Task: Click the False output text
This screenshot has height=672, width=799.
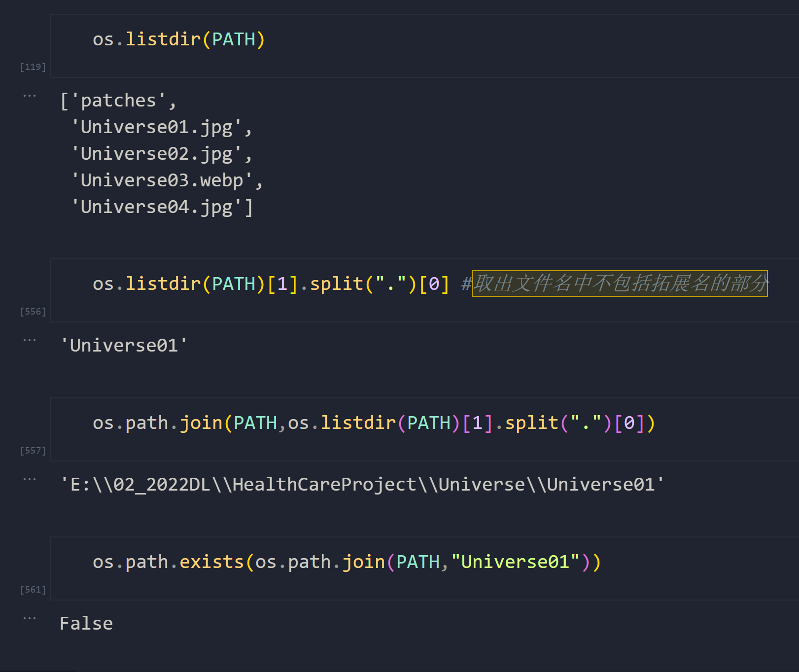Action: coord(86,624)
